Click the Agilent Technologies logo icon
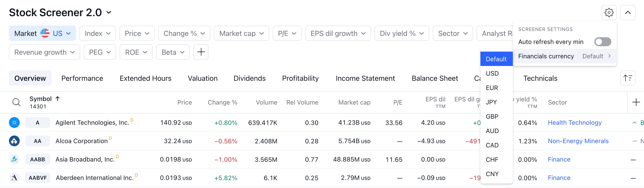Viewport: 644px width, 188px height. tap(14, 122)
